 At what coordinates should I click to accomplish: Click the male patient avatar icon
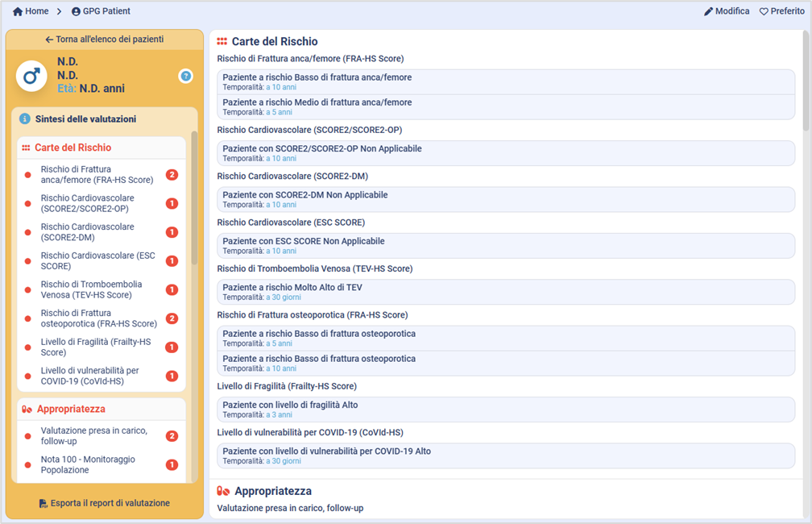(x=31, y=76)
